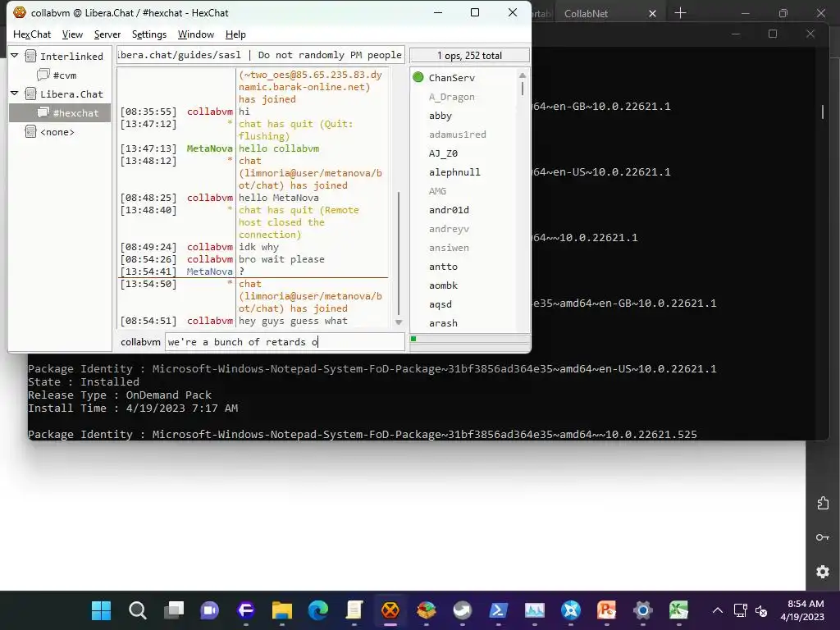The width and height of the screenshot is (840, 630).
Task: Open the Window menu
Action: (x=195, y=34)
